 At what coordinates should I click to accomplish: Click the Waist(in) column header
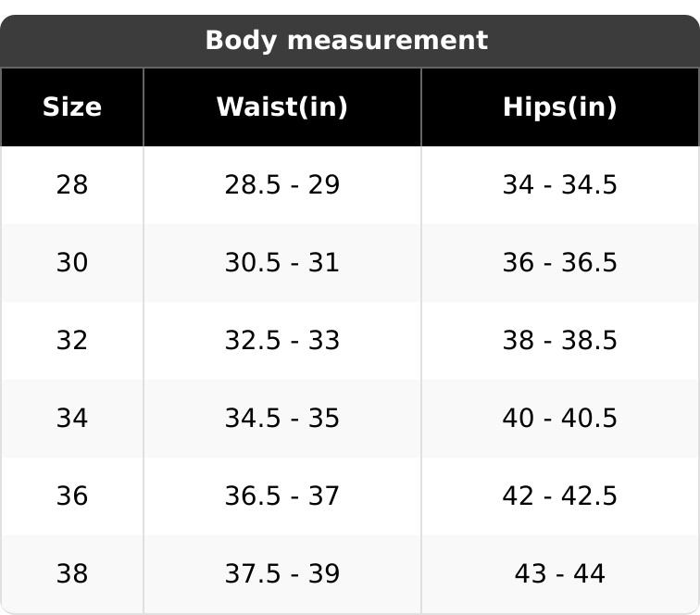[281, 107]
